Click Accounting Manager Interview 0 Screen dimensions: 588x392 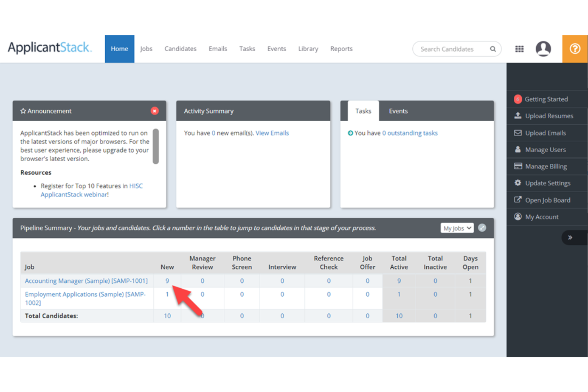282,281
